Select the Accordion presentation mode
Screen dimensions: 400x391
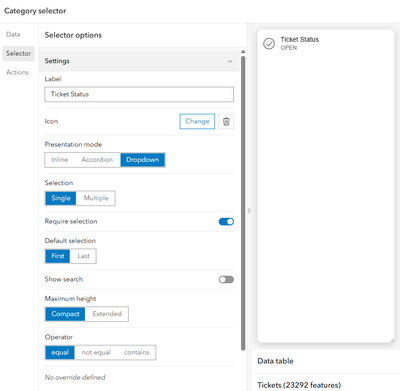97,160
